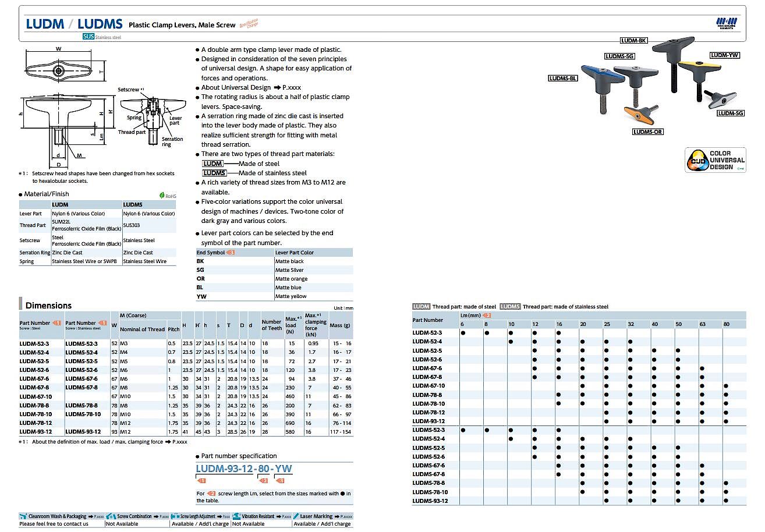Image resolution: width=765 pixels, height=532 pixels.
Task: Click the Part number specification heading
Action: [x=239, y=456]
